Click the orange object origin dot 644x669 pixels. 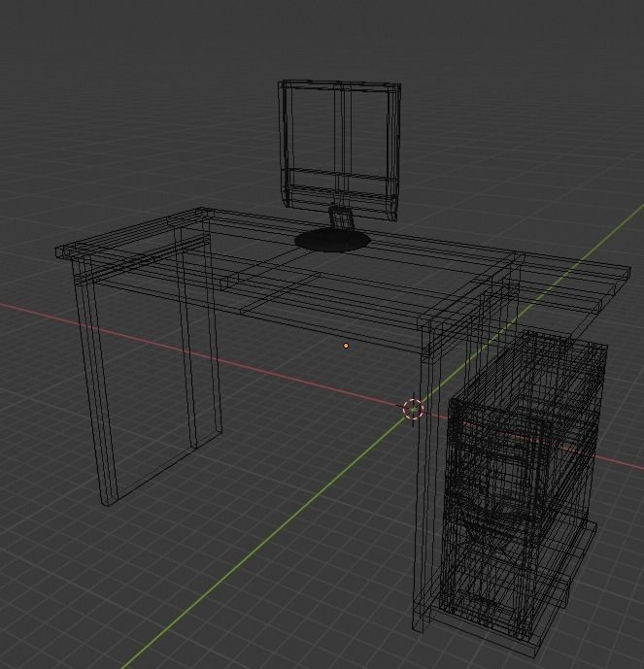pos(346,346)
